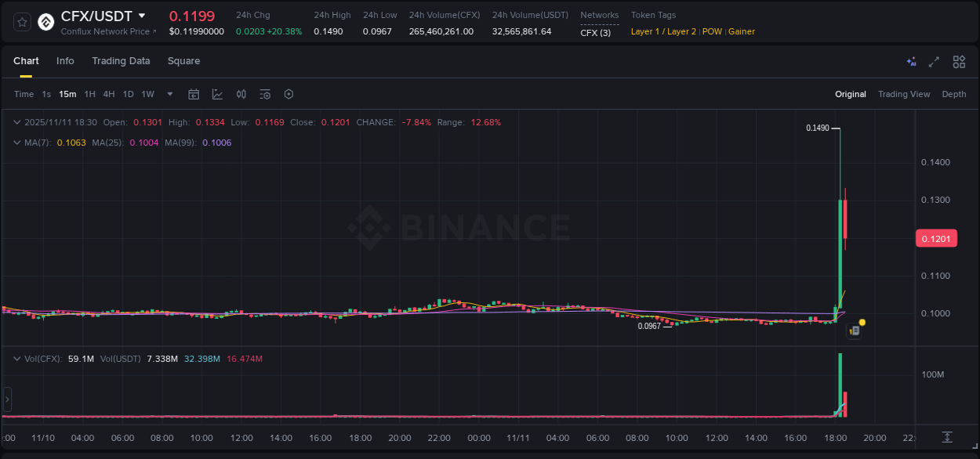This screenshot has height=459, width=980.
Task: Click the chart style line icon
Action: click(217, 94)
